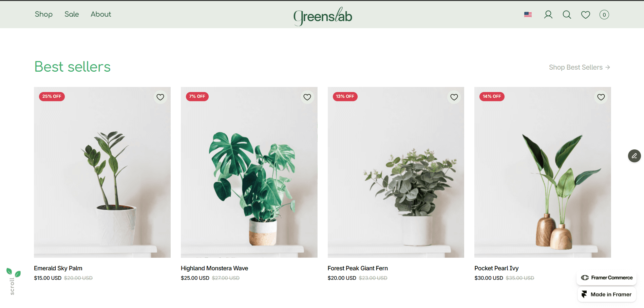Open the Sale menu item
Viewport: 644px width, 308px height.
click(72, 14)
